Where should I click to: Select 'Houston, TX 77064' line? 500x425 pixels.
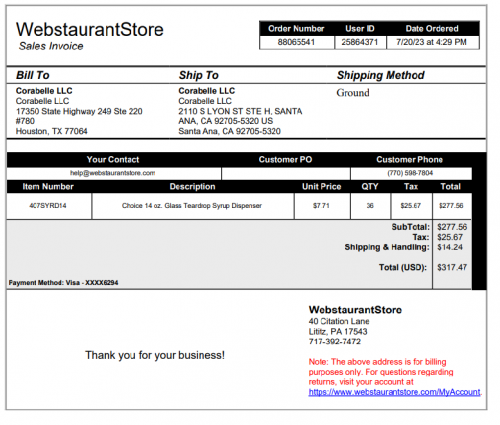pyautogui.click(x=52, y=131)
